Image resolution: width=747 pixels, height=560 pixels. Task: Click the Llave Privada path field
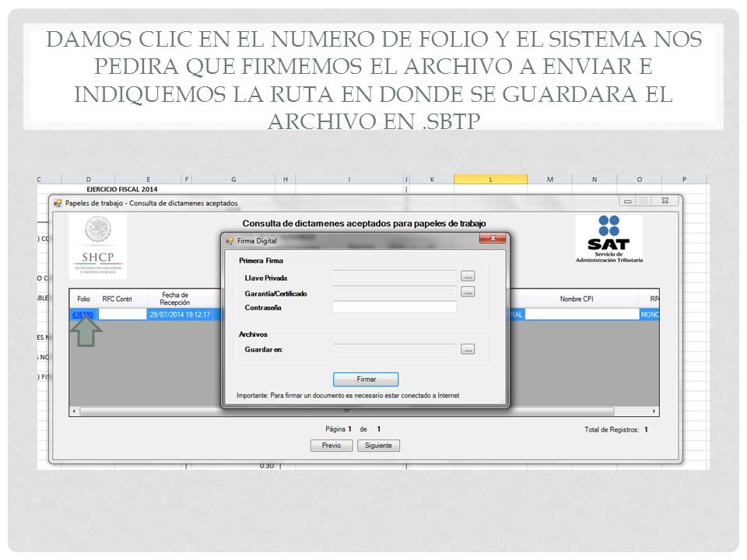[394, 276]
